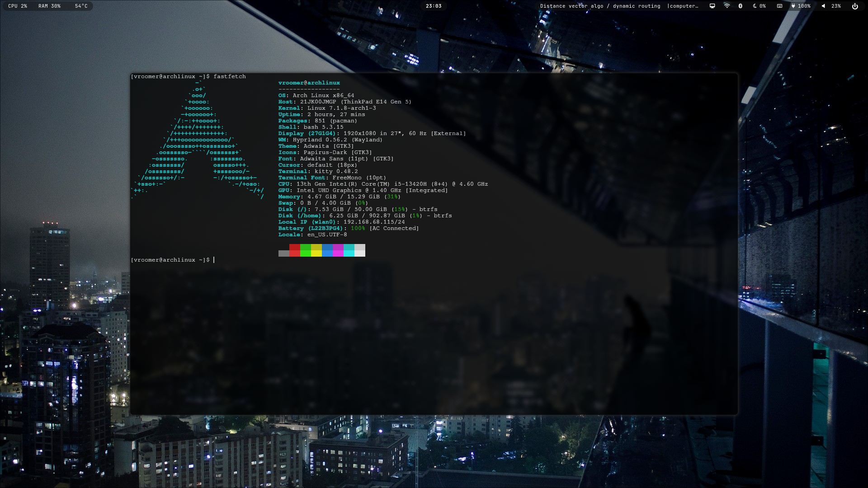The image size is (868, 488).
Task: Click the moon 0% indicator
Action: tap(759, 6)
